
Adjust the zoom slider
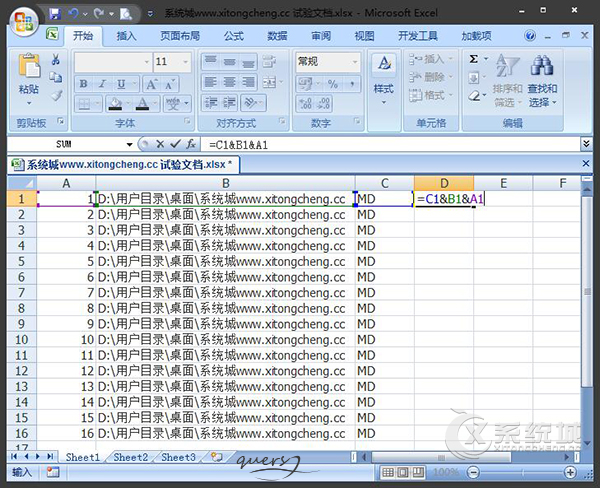(x=522, y=473)
